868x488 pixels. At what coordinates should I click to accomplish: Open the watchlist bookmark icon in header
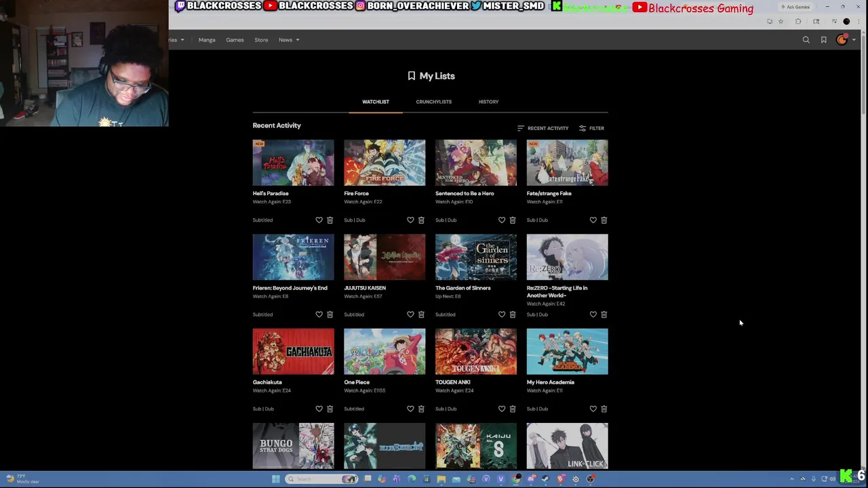point(824,40)
